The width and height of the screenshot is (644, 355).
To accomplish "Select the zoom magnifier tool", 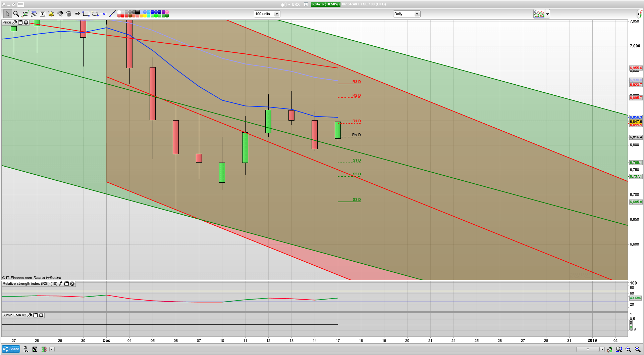I will (x=16, y=14).
